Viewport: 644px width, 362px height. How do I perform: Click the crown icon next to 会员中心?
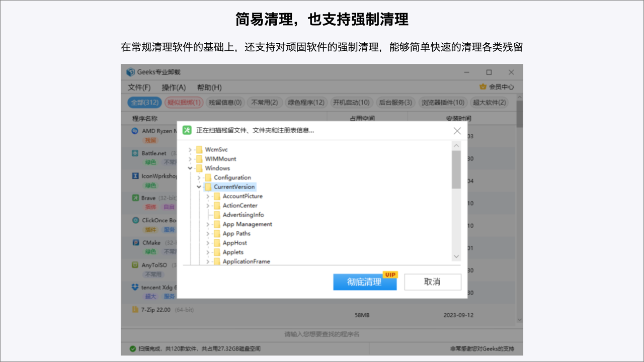(x=483, y=87)
